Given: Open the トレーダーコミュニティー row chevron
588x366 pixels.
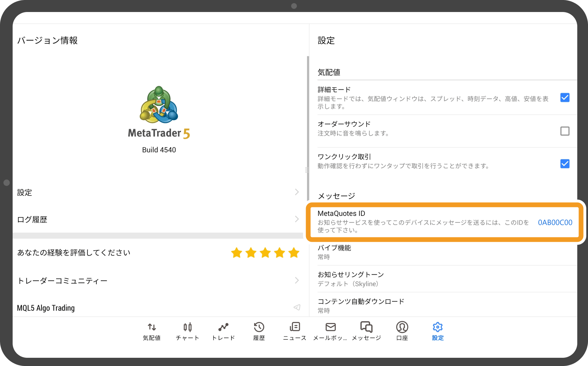Looking at the screenshot, I should [x=297, y=280].
